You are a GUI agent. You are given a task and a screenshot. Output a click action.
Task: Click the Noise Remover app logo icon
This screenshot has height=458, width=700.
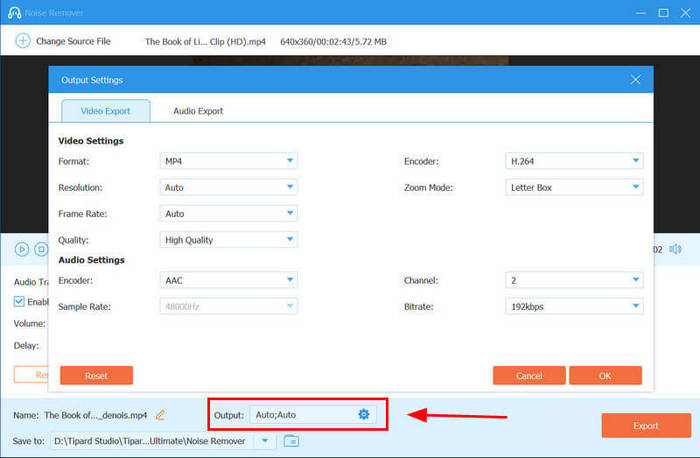pos(14,12)
